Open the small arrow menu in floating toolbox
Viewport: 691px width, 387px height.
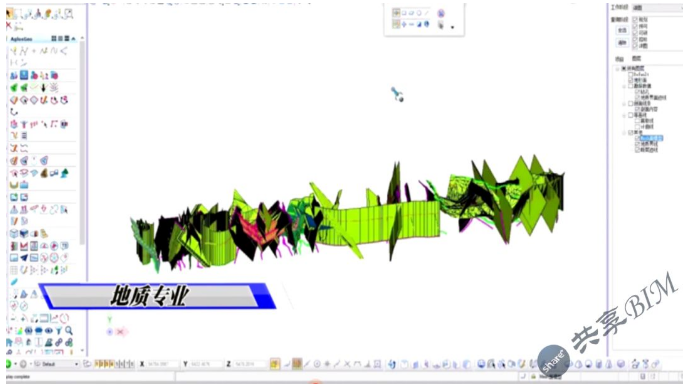(x=453, y=27)
